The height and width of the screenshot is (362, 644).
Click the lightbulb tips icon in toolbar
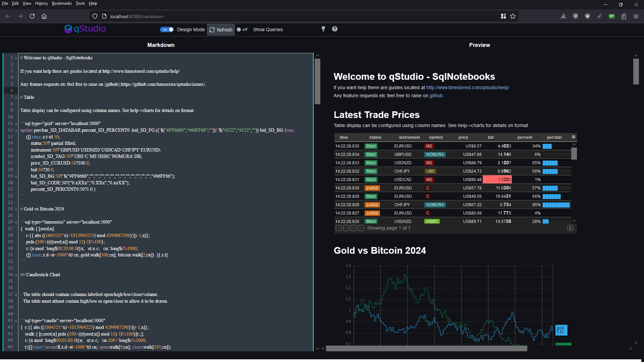coord(323,29)
